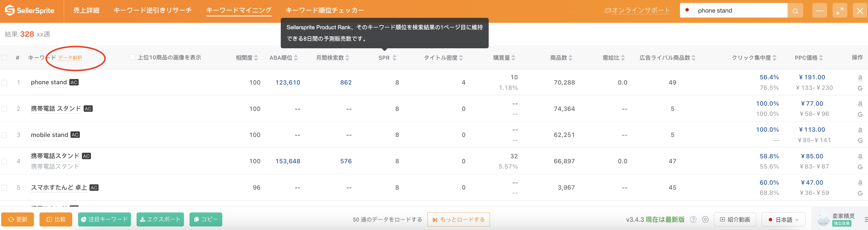The height and width of the screenshot is (230, 868).
Task: Click the fullscreen expand icon
Action: click(x=840, y=11)
